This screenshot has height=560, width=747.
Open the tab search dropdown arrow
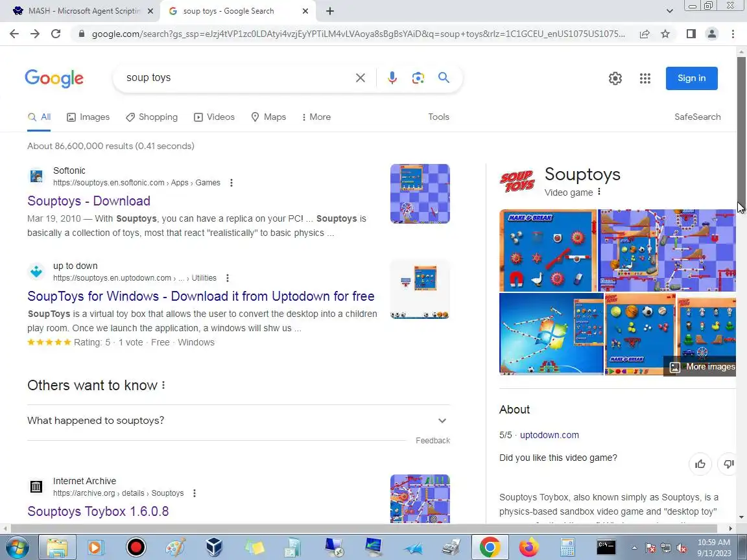(x=669, y=11)
